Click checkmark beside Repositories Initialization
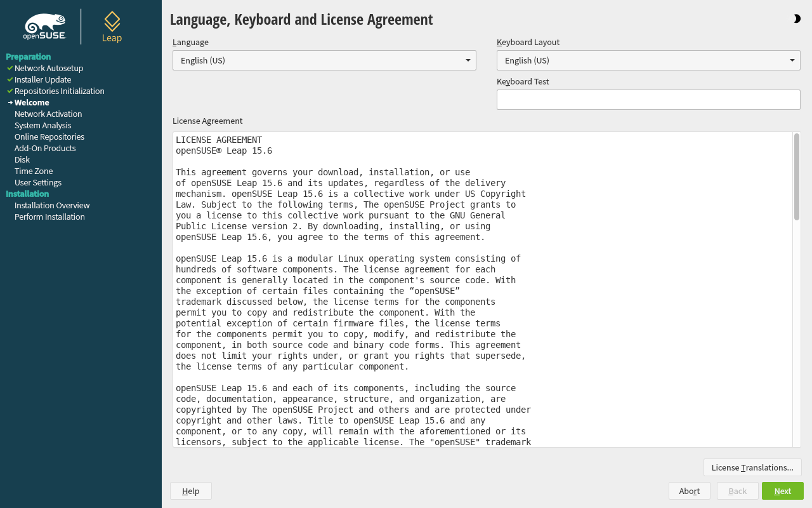The height and width of the screenshot is (508, 812). click(x=10, y=91)
